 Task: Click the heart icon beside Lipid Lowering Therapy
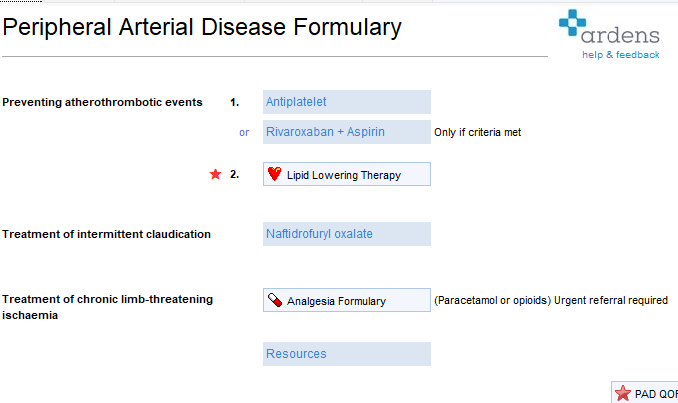274,174
